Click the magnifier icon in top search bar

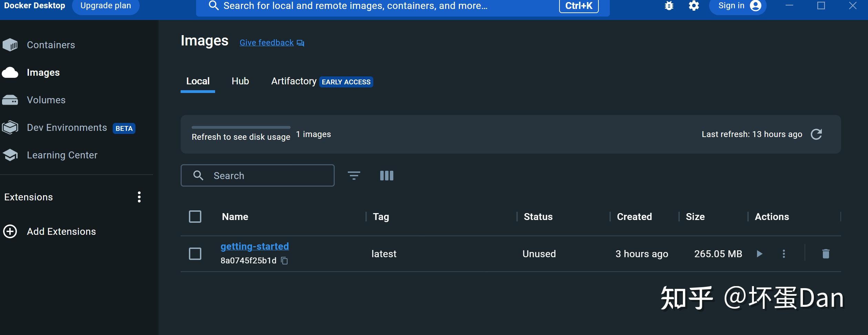click(x=214, y=6)
